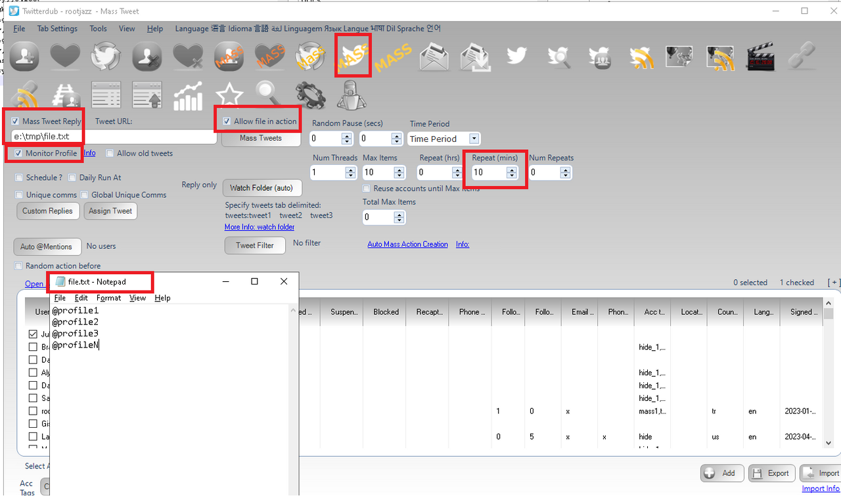Click the Add account button
841x504 pixels.
click(722, 473)
